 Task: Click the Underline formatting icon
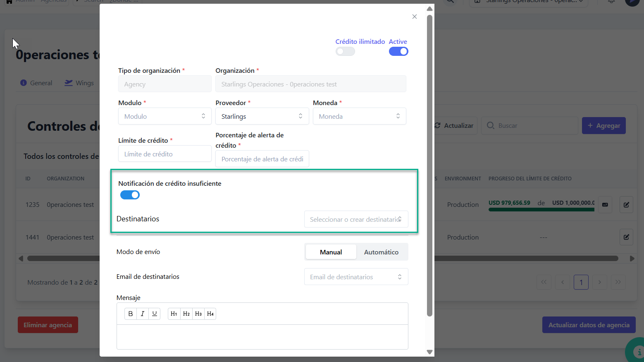tap(154, 314)
